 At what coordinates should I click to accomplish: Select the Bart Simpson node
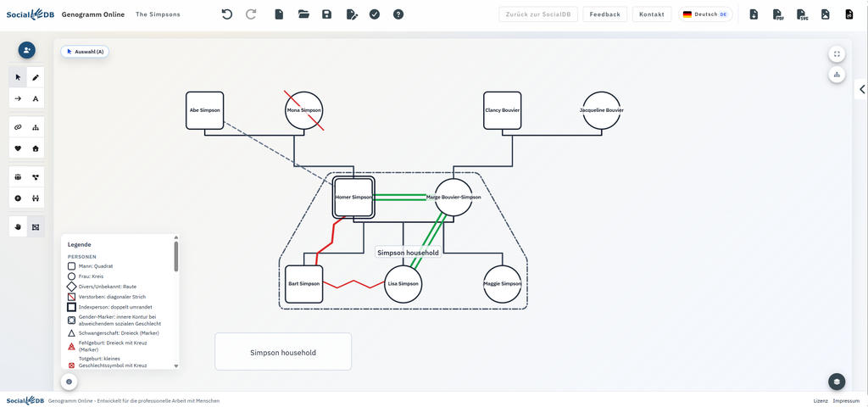(x=304, y=284)
